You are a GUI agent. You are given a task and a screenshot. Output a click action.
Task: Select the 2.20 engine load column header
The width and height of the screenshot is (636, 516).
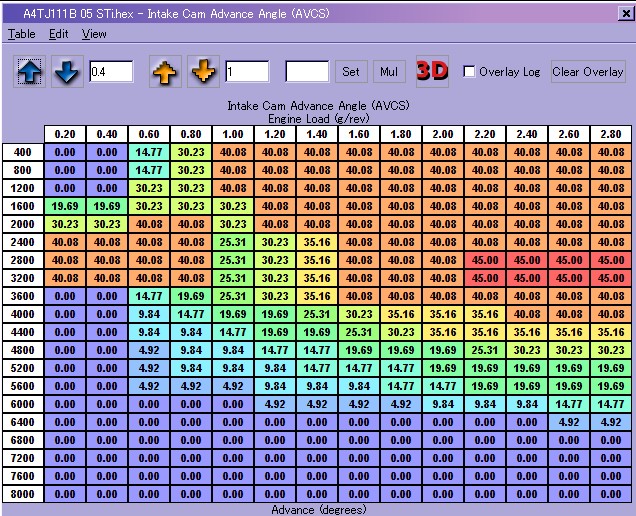click(485, 134)
